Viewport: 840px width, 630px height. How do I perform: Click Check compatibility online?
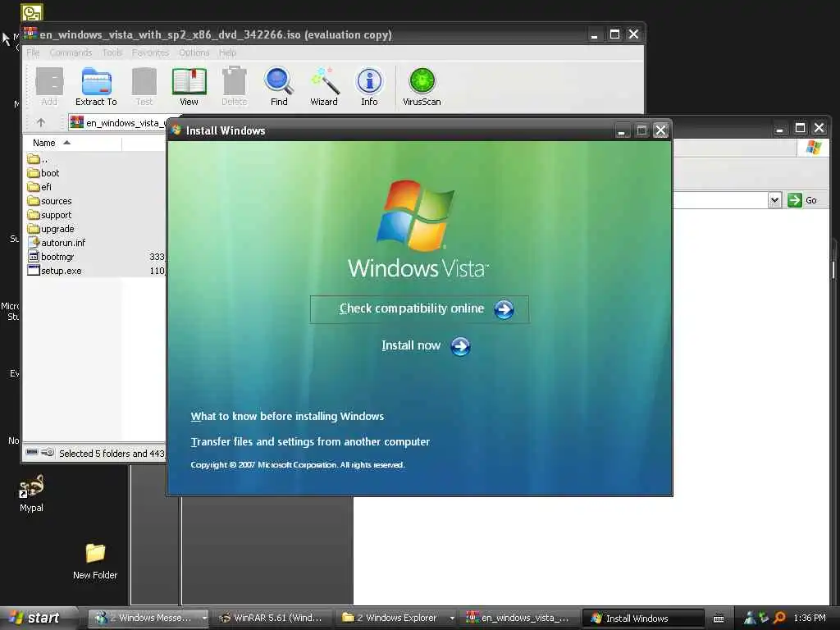[x=419, y=309]
